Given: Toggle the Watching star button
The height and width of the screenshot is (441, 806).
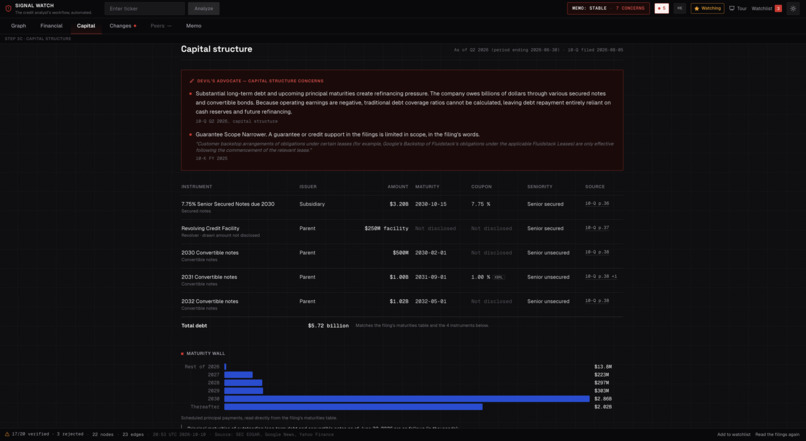Looking at the screenshot, I should pos(707,8).
